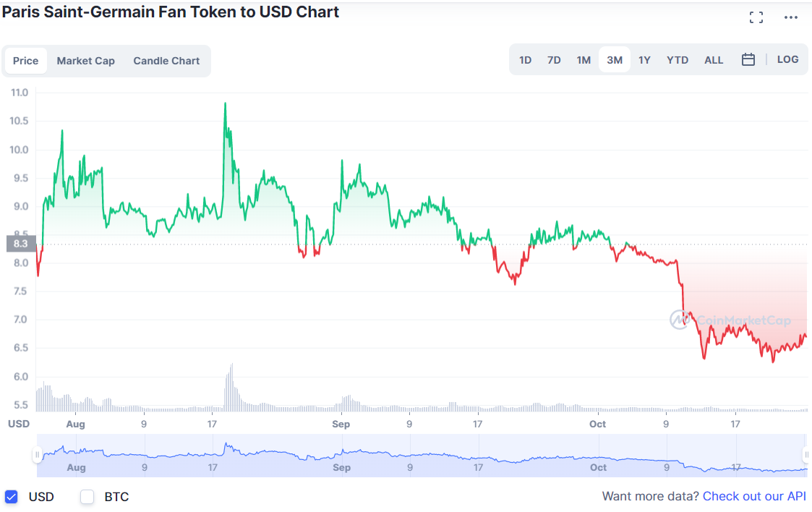Toggle LOG scale on the chart

pos(787,59)
